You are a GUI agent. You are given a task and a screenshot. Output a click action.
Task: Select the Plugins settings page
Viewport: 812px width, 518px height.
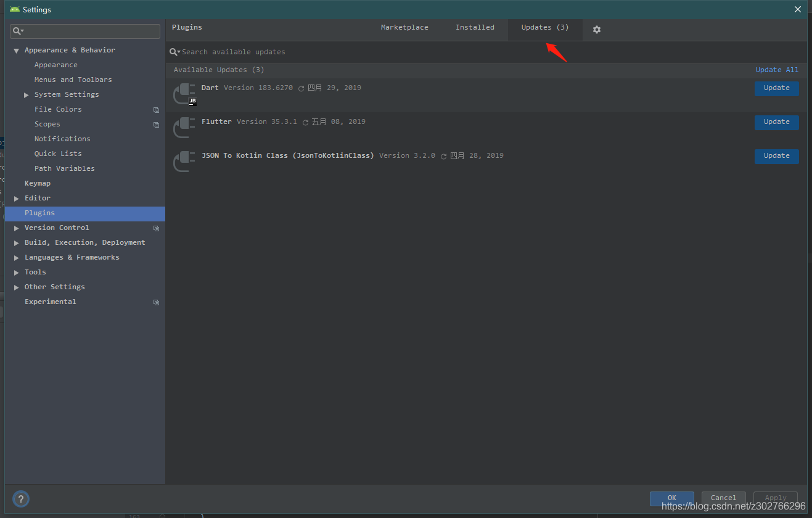85,213
